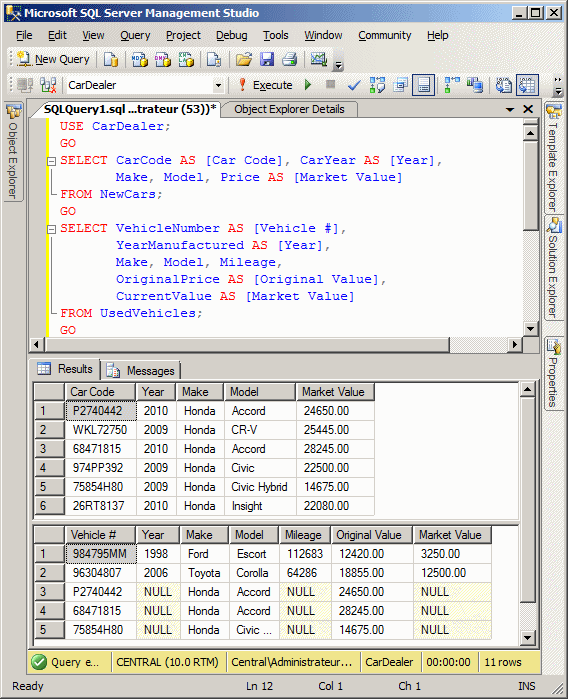Open Activity Monitor from the toolbar

point(319,59)
